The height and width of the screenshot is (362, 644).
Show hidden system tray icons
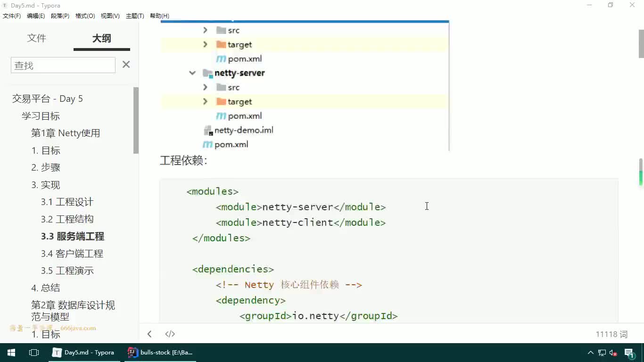click(x=590, y=353)
